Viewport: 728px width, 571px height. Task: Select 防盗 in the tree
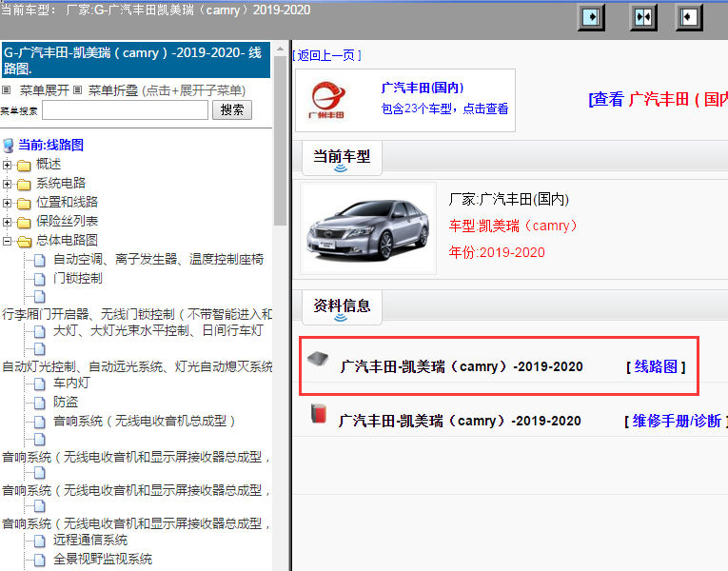click(x=66, y=403)
